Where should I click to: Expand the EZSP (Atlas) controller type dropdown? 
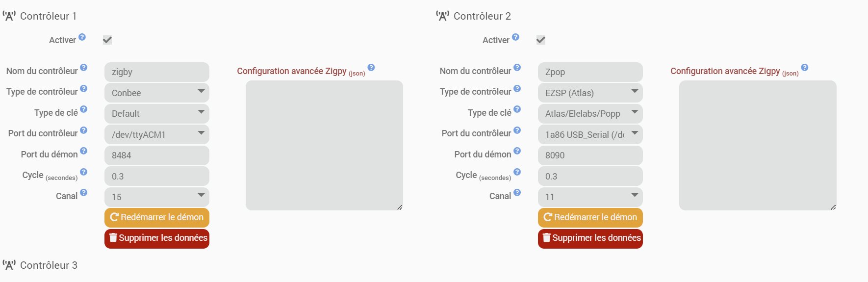tap(590, 93)
